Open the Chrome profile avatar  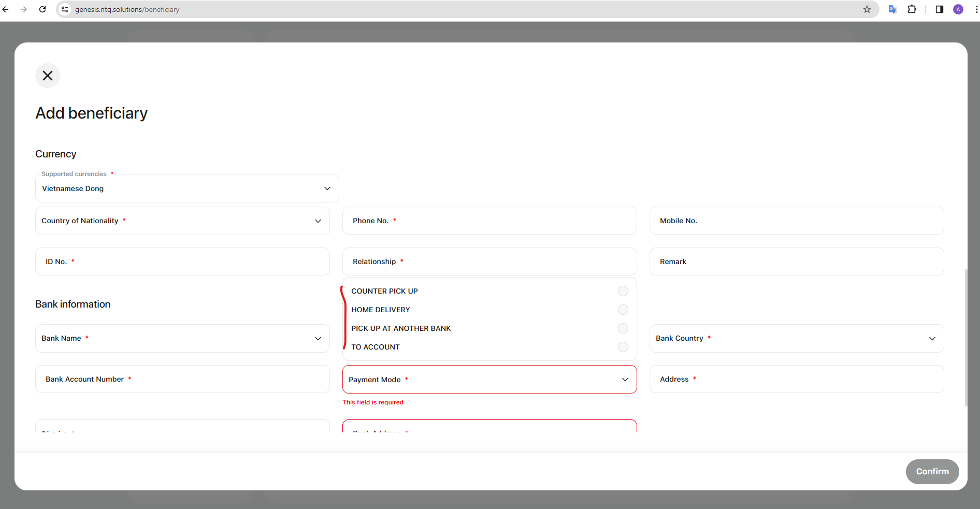click(x=958, y=9)
